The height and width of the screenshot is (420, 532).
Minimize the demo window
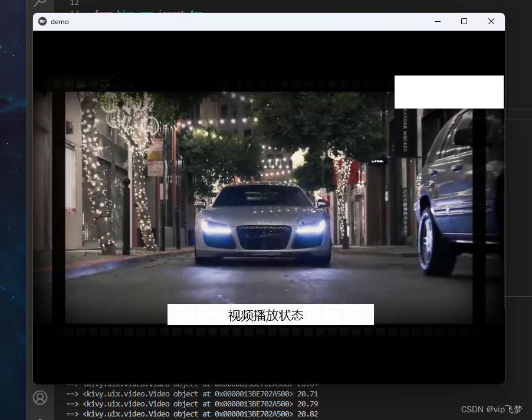(x=438, y=21)
